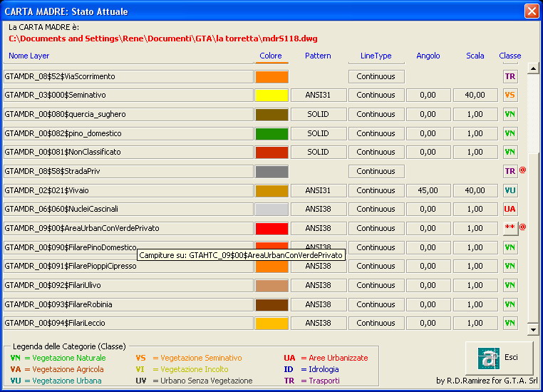Viewport: 543px width, 392px height.
Task: Click the Nome Layer column header
Action: [29, 56]
